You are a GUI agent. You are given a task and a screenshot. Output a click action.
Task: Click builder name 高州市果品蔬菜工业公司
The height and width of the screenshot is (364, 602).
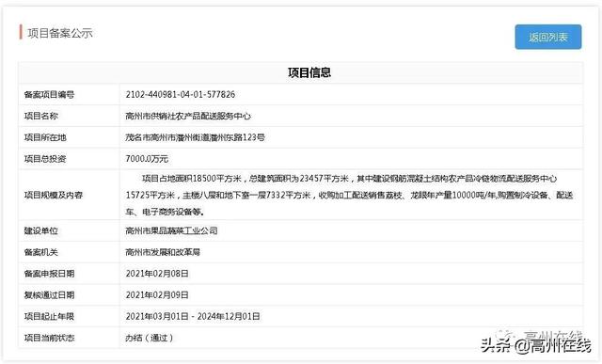pyautogui.click(x=171, y=230)
